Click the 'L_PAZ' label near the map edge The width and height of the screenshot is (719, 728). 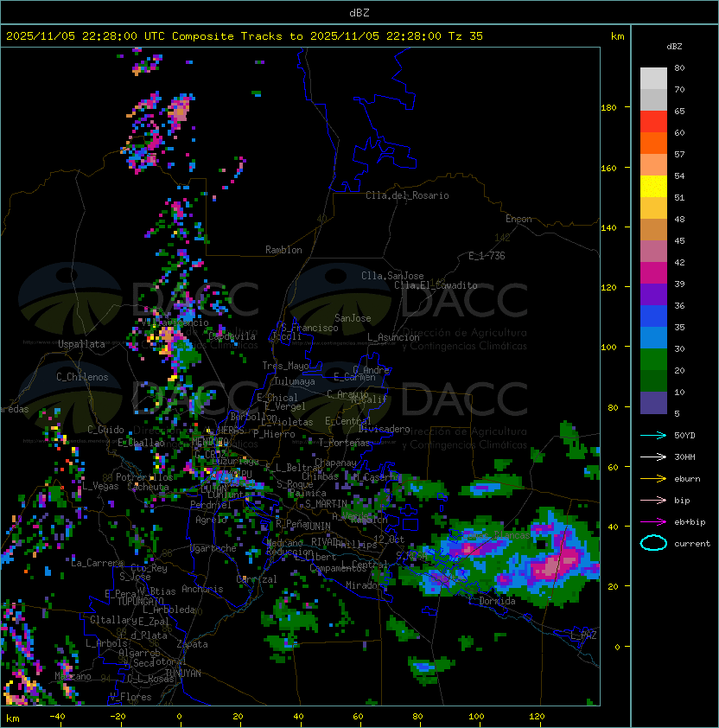pyautogui.click(x=583, y=635)
